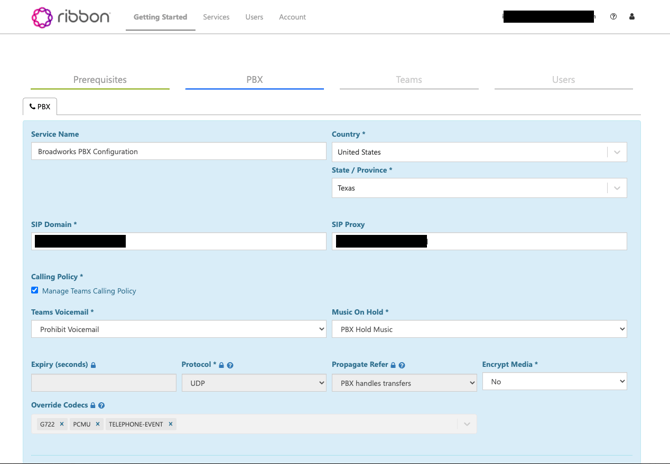
Task: Switch to the Prerequisites step tab
Action: (x=100, y=80)
